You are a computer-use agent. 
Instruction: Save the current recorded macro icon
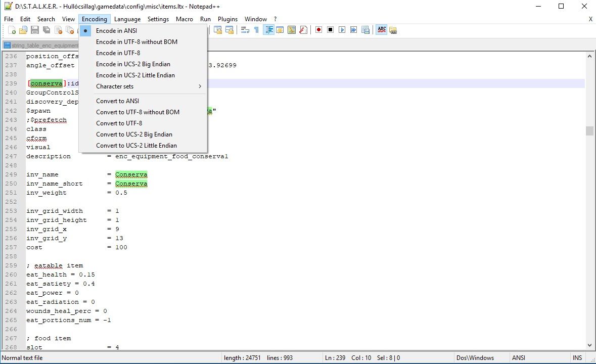point(365,30)
